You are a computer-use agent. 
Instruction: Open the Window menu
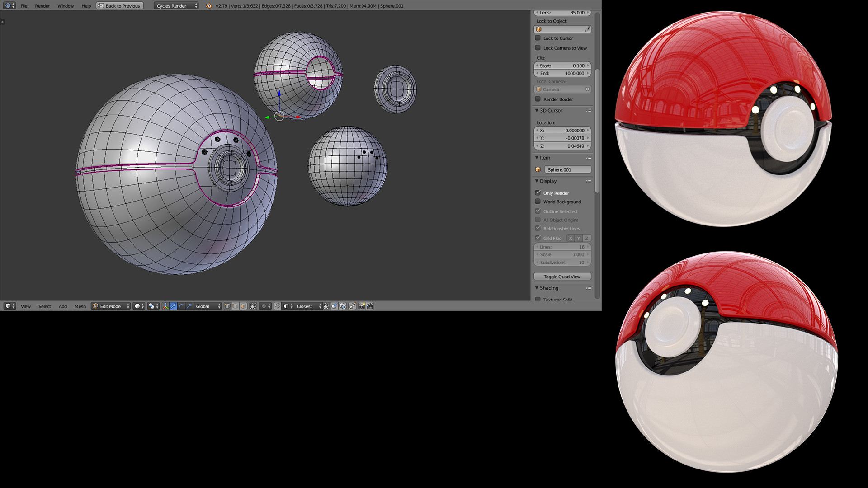pos(66,6)
